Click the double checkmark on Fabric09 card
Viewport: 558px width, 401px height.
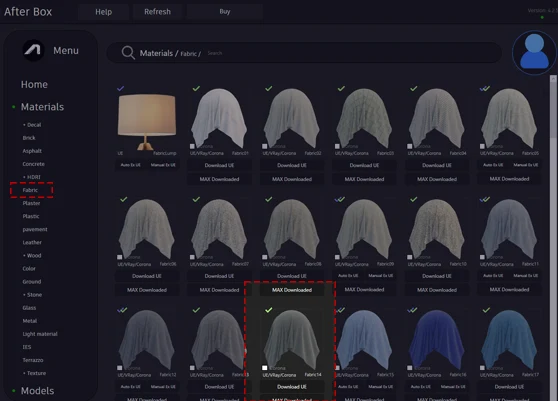tap(340, 199)
